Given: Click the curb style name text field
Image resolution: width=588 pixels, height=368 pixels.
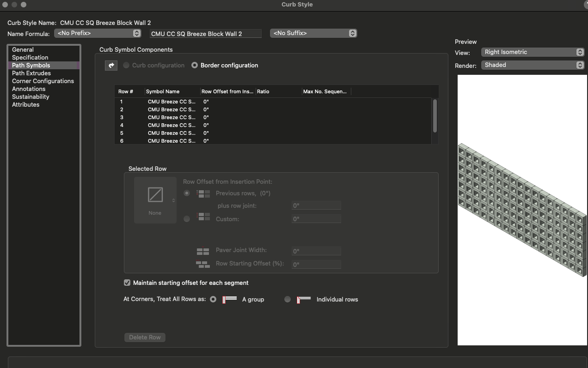Looking at the screenshot, I should 206,34.
